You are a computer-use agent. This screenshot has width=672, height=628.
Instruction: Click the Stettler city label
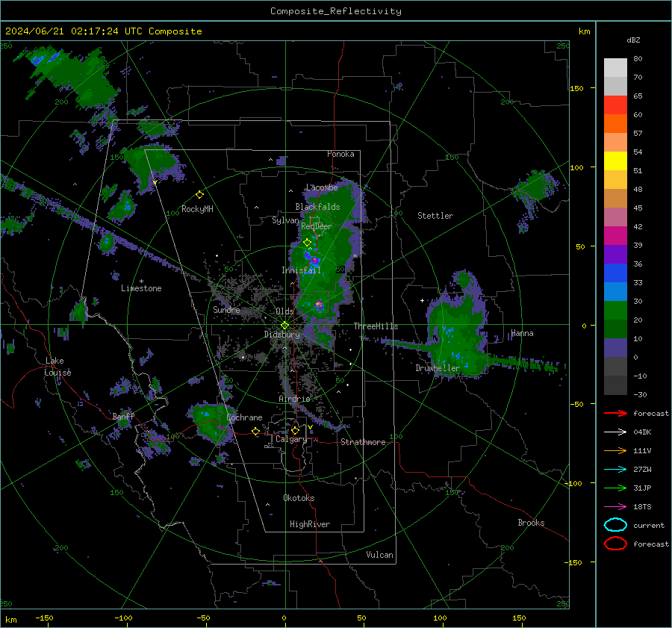click(x=435, y=216)
